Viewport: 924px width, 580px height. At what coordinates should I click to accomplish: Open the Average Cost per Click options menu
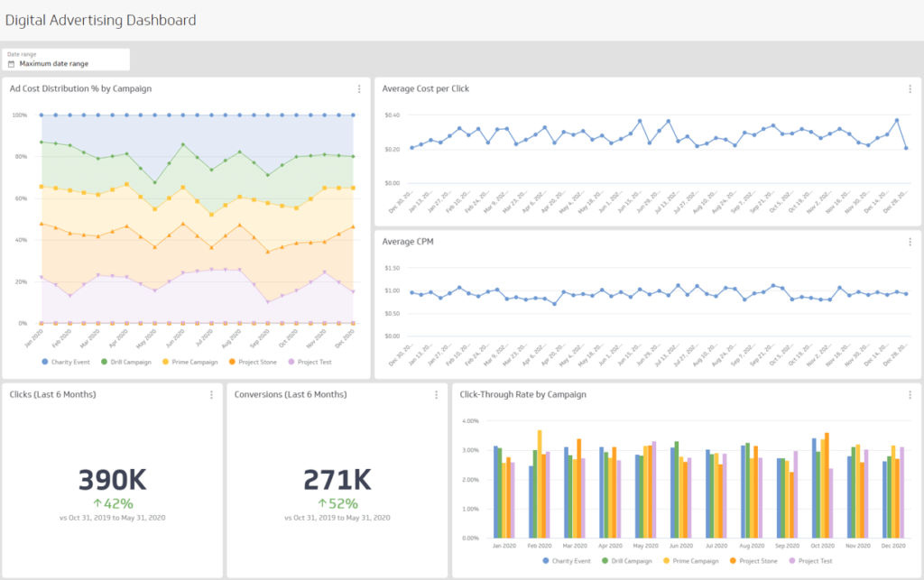coord(910,89)
